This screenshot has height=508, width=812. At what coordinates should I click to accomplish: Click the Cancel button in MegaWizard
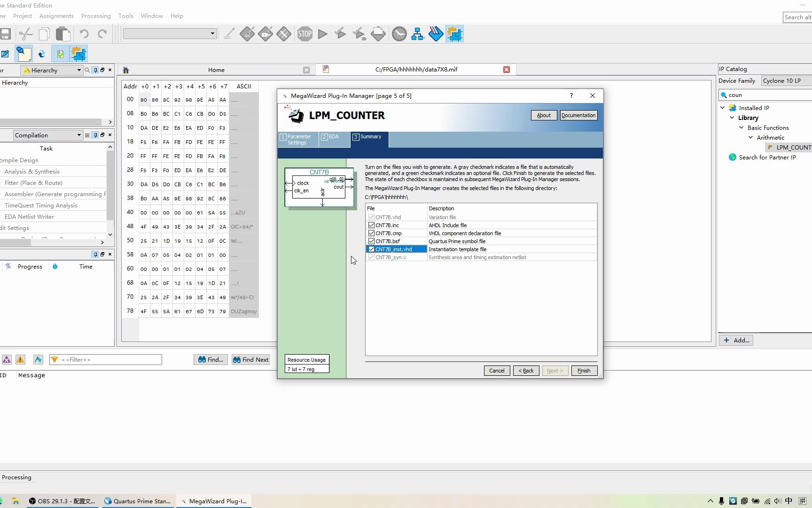point(497,371)
